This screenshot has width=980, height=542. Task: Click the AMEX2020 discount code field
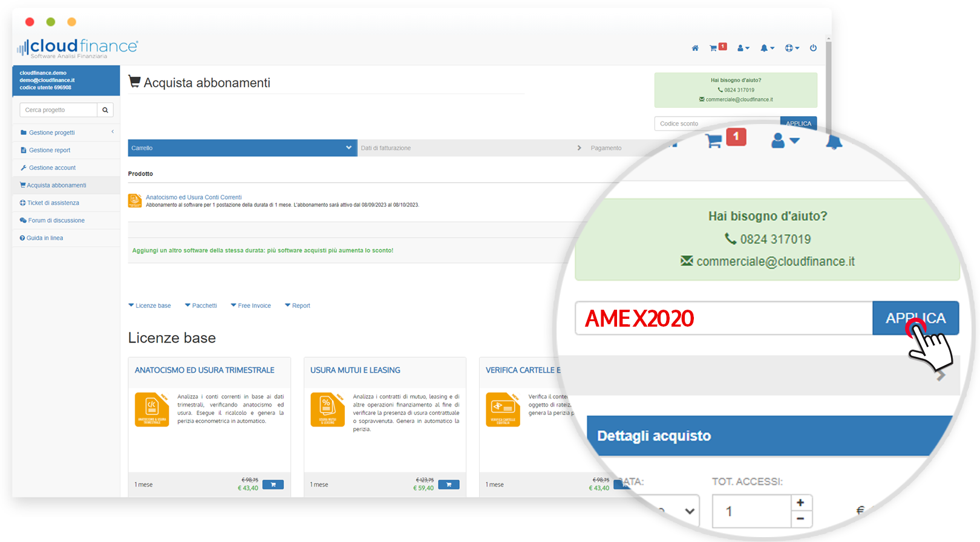724,318
